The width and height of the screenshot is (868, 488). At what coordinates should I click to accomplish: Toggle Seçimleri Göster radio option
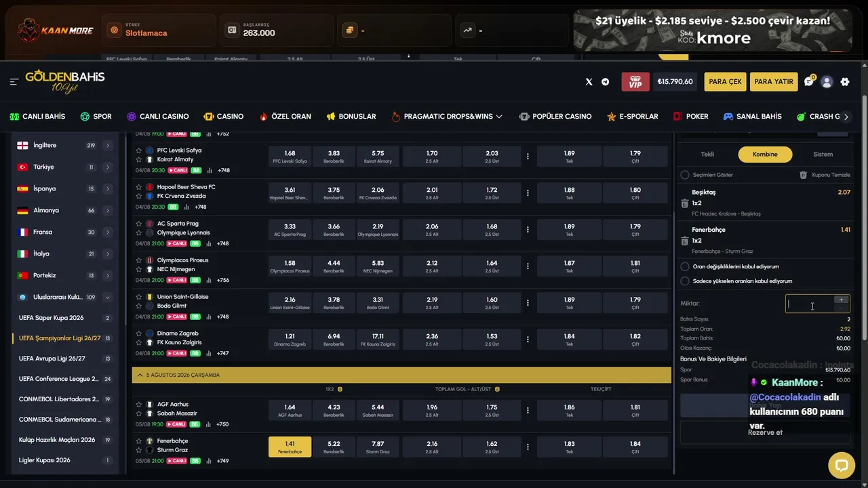pyautogui.click(x=685, y=175)
